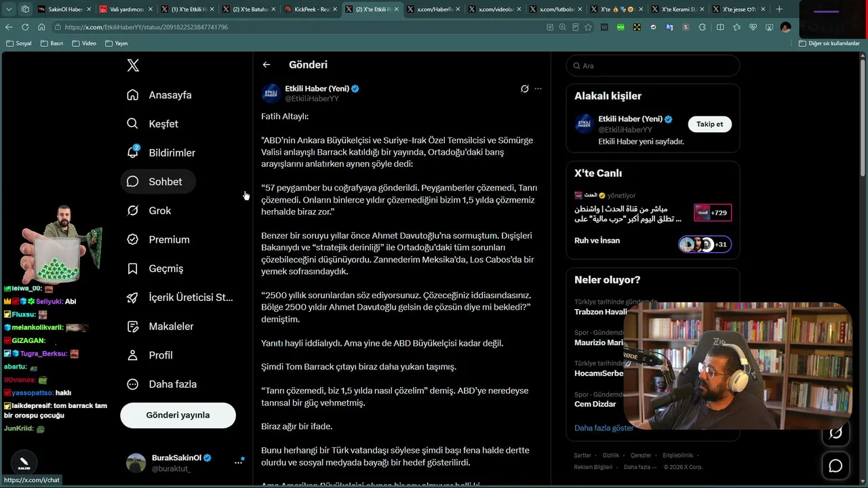The height and width of the screenshot is (488, 868).
Task: Open the Cem Dizdar trend
Action: tap(595, 404)
